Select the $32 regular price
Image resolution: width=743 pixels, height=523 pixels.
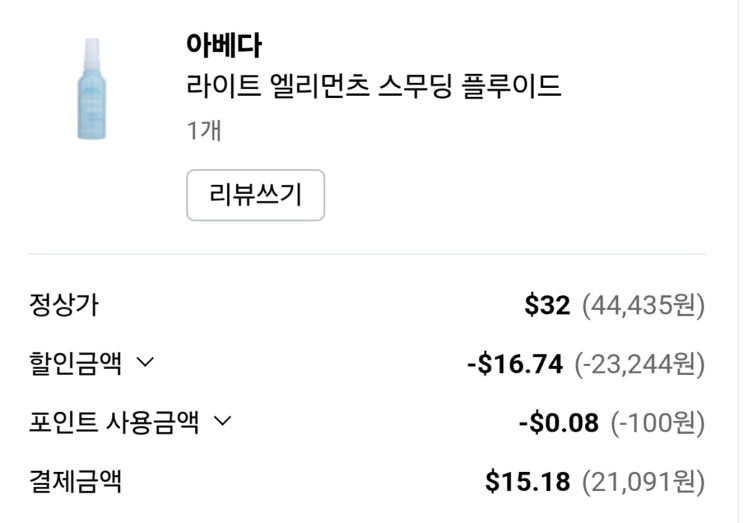tap(546, 306)
